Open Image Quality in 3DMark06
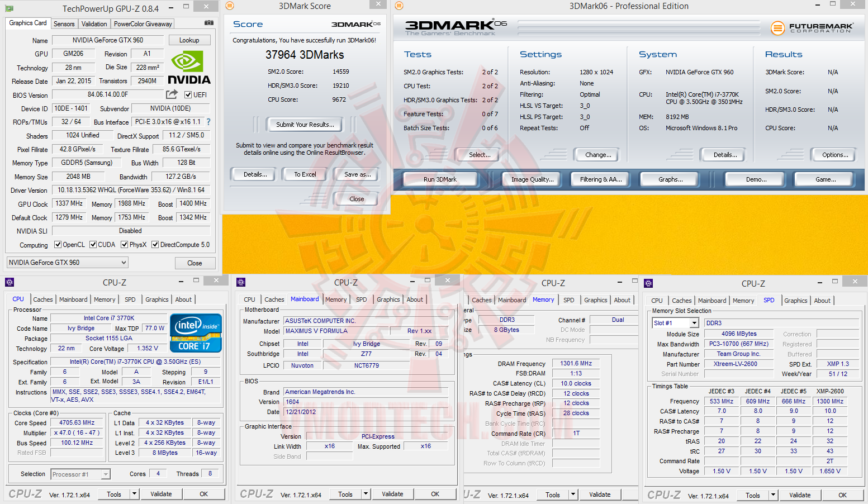Screen dimensions: 868x504 tap(533, 179)
